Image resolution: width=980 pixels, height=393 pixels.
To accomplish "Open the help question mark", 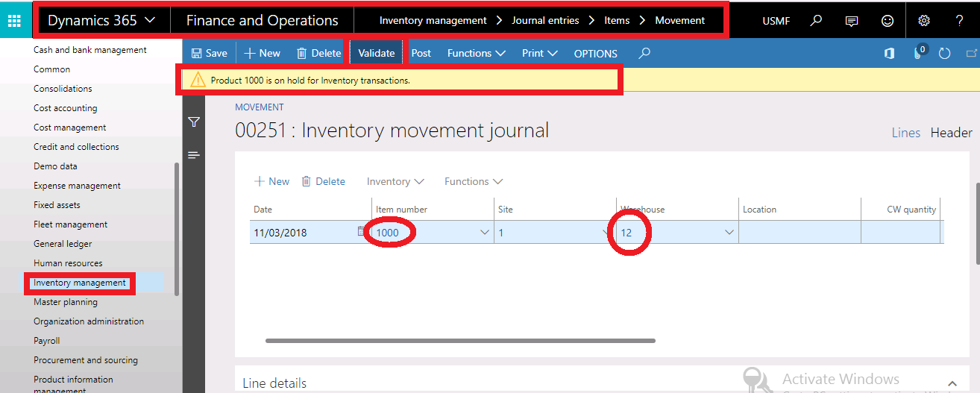I will 960,21.
